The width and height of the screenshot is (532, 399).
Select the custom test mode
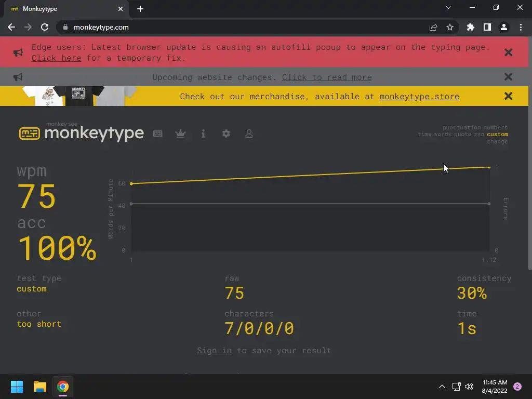[497, 135]
